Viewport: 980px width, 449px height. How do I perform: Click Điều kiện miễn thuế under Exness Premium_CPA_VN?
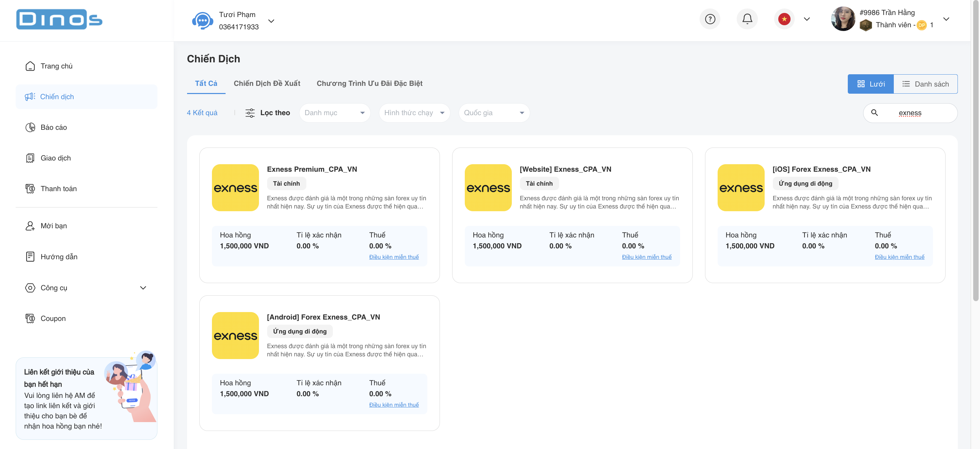click(394, 257)
